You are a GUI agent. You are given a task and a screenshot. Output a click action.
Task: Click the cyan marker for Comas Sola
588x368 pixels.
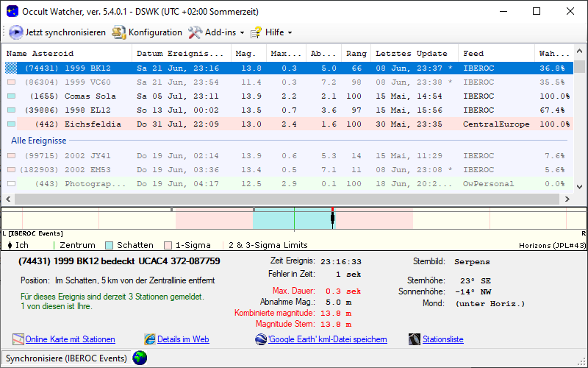tap(11, 96)
